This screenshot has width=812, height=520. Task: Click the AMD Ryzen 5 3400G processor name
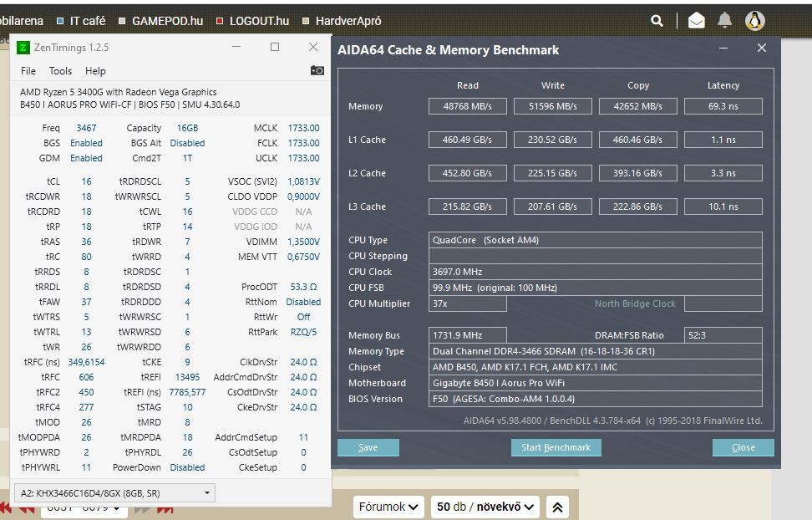pos(118,92)
